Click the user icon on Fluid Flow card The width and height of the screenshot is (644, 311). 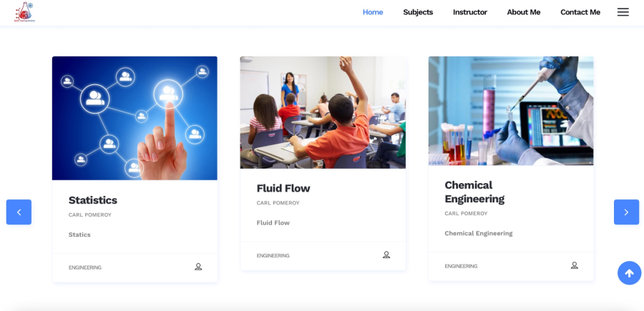click(386, 255)
